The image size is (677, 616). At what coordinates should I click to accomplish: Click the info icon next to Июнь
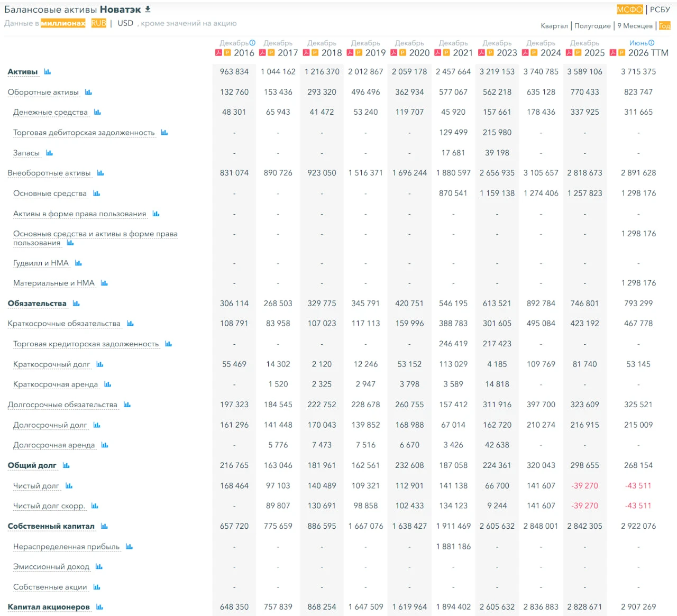click(651, 43)
